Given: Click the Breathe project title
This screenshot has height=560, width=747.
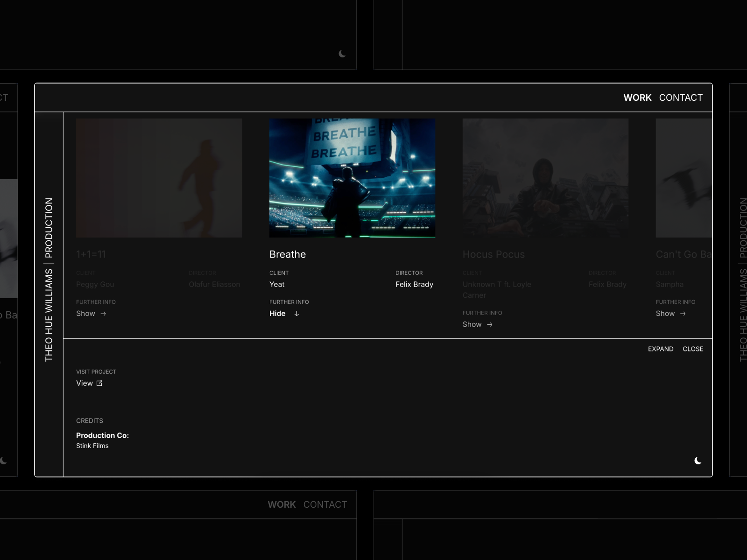Looking at the screenshot, I should [288, 254].
